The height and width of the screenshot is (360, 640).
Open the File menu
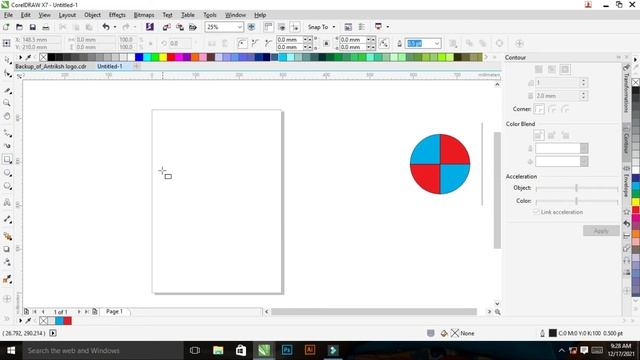pos(8,15)
